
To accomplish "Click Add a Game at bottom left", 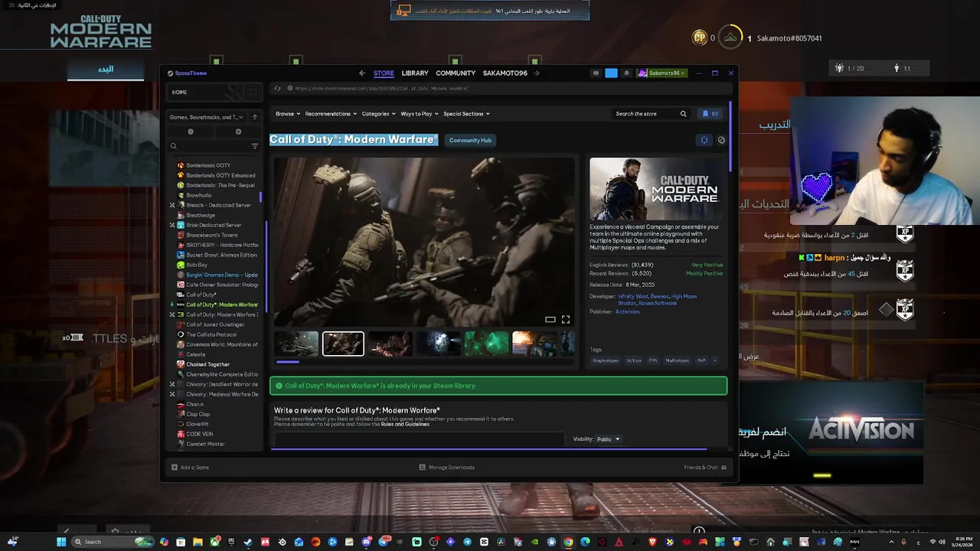I will click(x=191, y=468).
